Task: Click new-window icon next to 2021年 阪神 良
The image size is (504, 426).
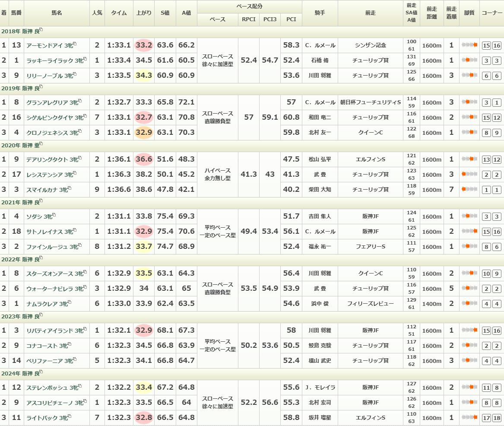Action: [41, 201]
